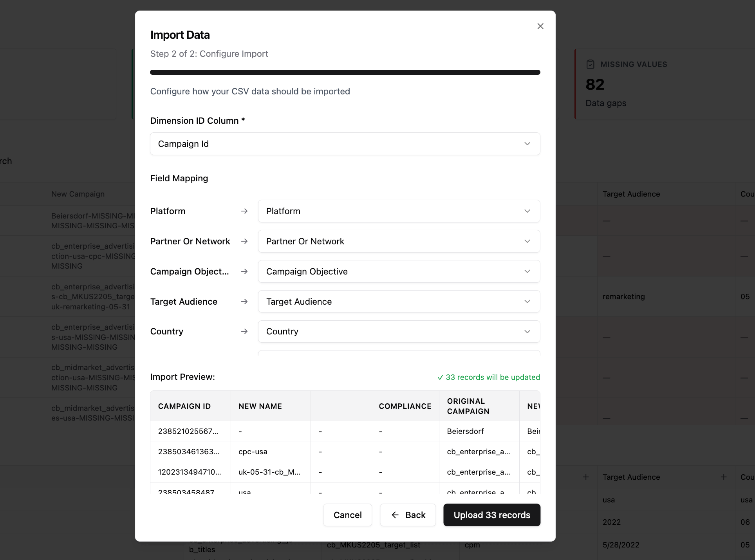Viewport: 755px width, 560px height.
Task: Click the Country mapping dropdown chevron
Action: (x=527, y=332)
